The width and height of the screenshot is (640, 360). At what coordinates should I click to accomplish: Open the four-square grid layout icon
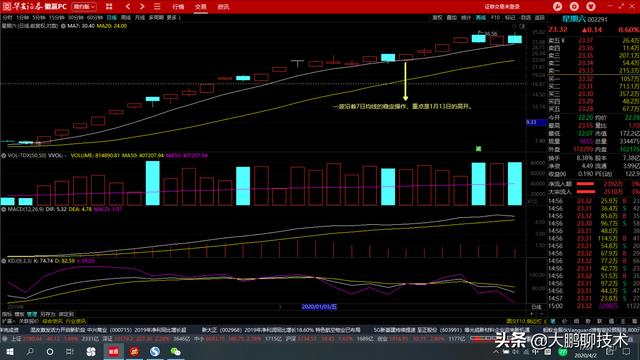[x=109, y=7]
